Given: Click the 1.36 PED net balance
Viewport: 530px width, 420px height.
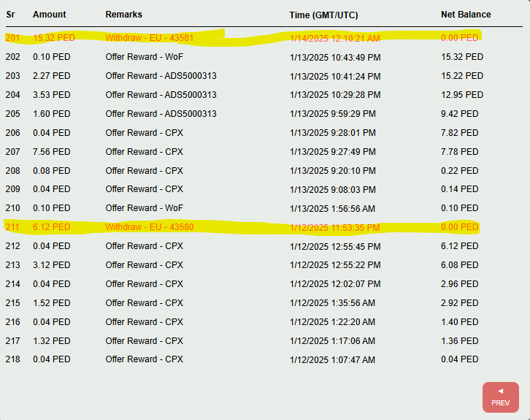Looking at the screenshot, I should [460, 340].
